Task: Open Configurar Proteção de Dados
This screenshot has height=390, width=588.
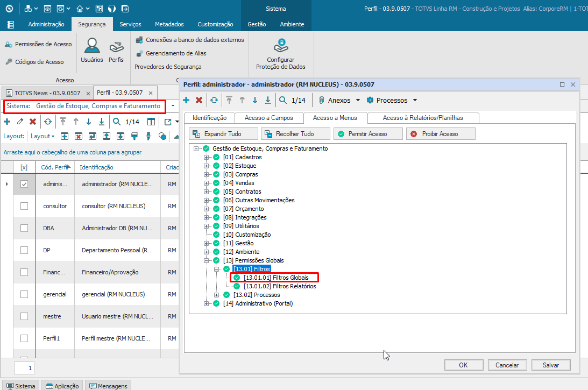Action: click(280, 54)
